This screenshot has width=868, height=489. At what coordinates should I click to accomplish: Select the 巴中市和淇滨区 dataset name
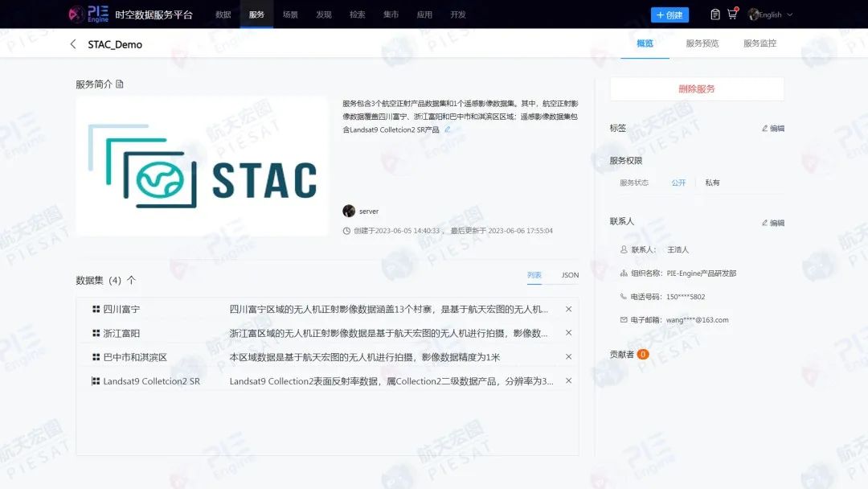click(135, 357)
